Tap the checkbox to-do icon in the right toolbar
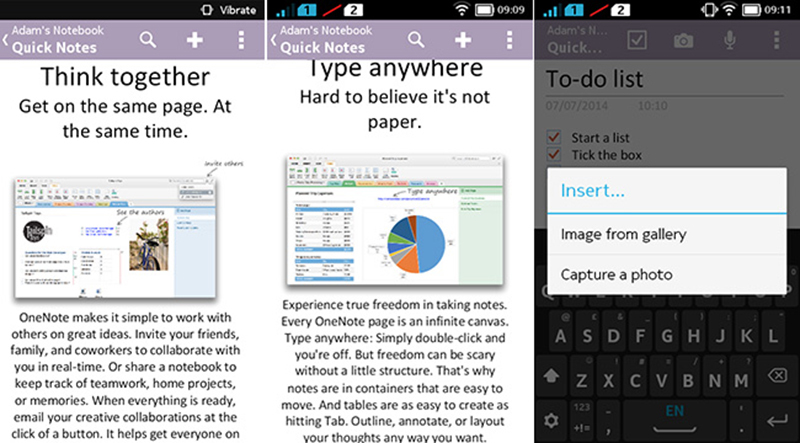The height and width of the screenshot is (443, 800). point(637,40)
